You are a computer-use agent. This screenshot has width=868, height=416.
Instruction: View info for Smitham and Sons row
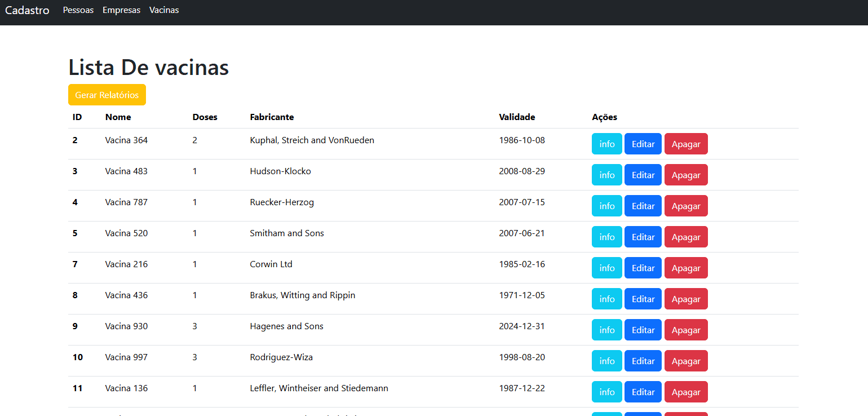[607, 237]
